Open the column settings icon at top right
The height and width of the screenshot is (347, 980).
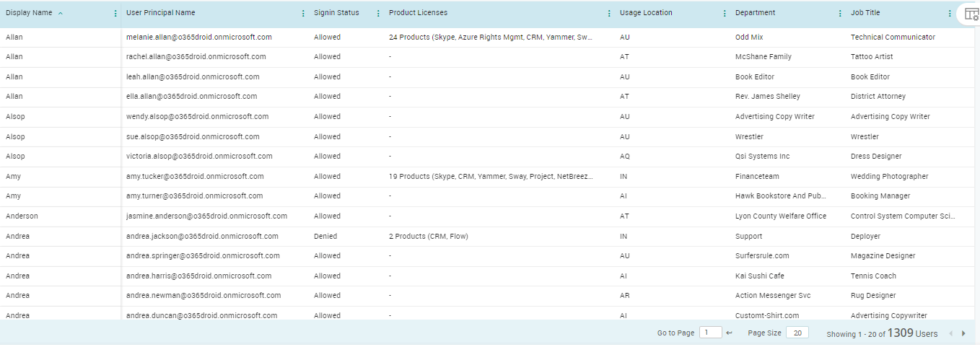(x=971, y=14)
